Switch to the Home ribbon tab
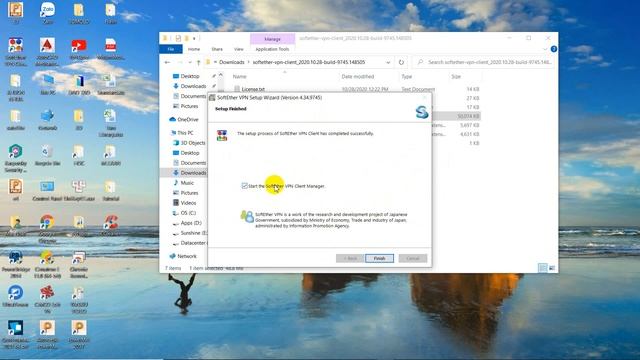This screenshot has height=360, width=640. tap(194, 49)
